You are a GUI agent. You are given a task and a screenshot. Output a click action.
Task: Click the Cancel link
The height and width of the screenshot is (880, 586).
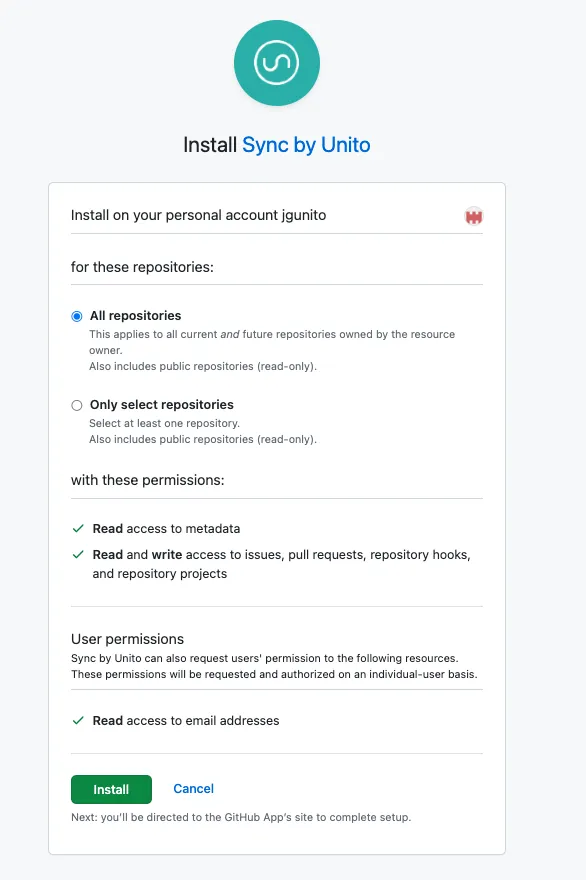pos(192,788)
